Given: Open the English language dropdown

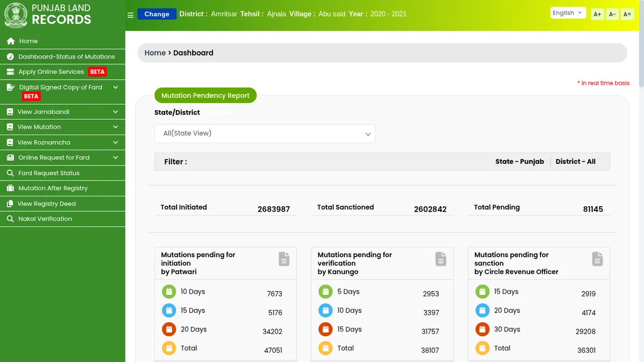Looking at the screenshot, I should (567, 13).
